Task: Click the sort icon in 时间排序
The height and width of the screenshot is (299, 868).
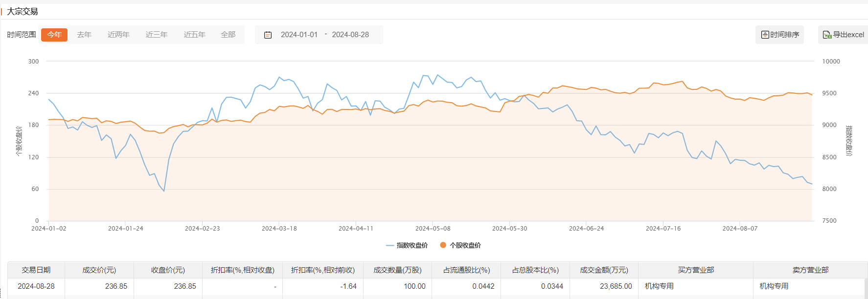Action: [765, 35]
